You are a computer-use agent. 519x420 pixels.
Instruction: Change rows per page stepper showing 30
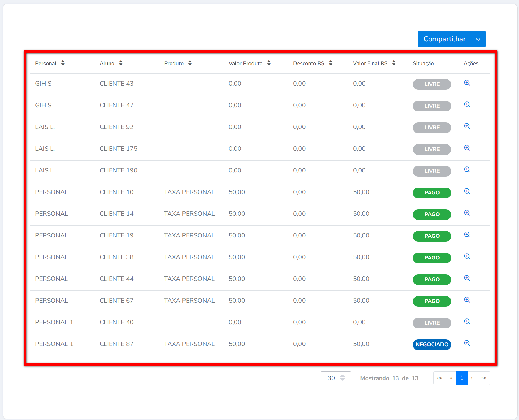click(x=342, y=378)
